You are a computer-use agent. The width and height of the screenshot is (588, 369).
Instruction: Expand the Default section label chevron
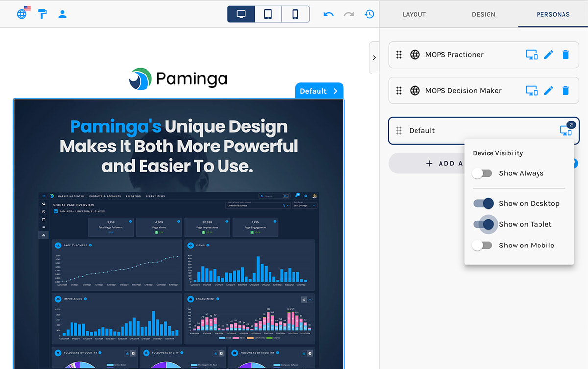pos(336,91)
